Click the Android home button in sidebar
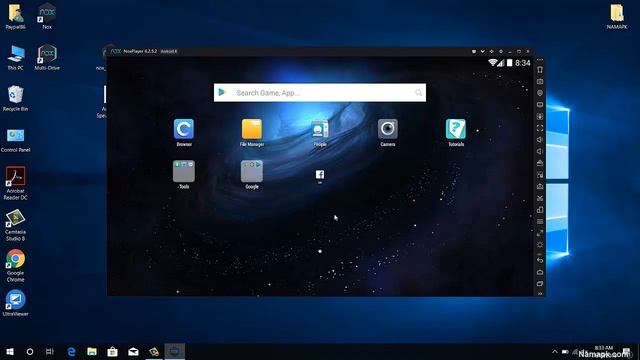The height and width of the screenshot is (360, 640). tap(540, 272)
